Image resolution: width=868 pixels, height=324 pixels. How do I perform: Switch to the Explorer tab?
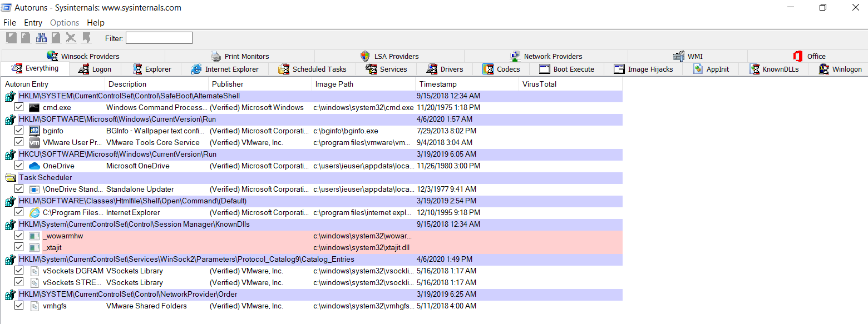[x=152, y=69]
